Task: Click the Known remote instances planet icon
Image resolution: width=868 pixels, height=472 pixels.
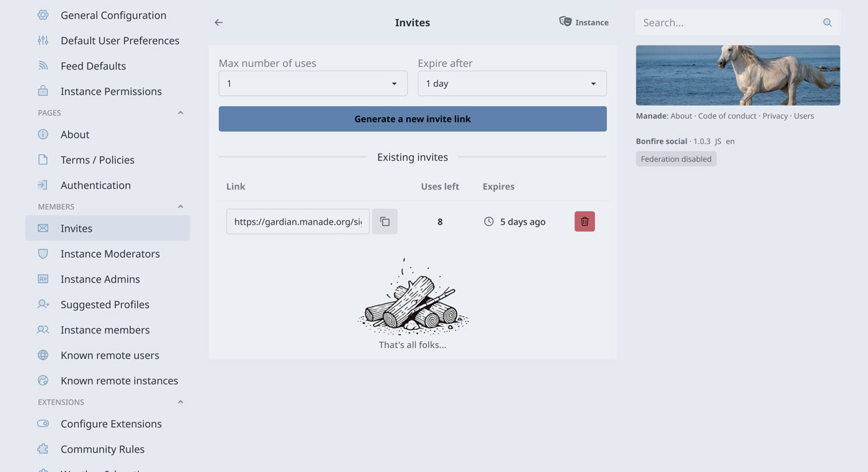Action: [43, 380]
